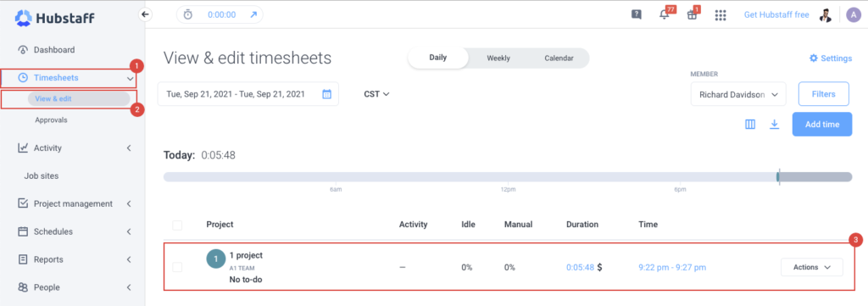This screenshot has width=868, height=306.
Task: Click the tracked time segment on timeline bar
Action: coord(778,177)
